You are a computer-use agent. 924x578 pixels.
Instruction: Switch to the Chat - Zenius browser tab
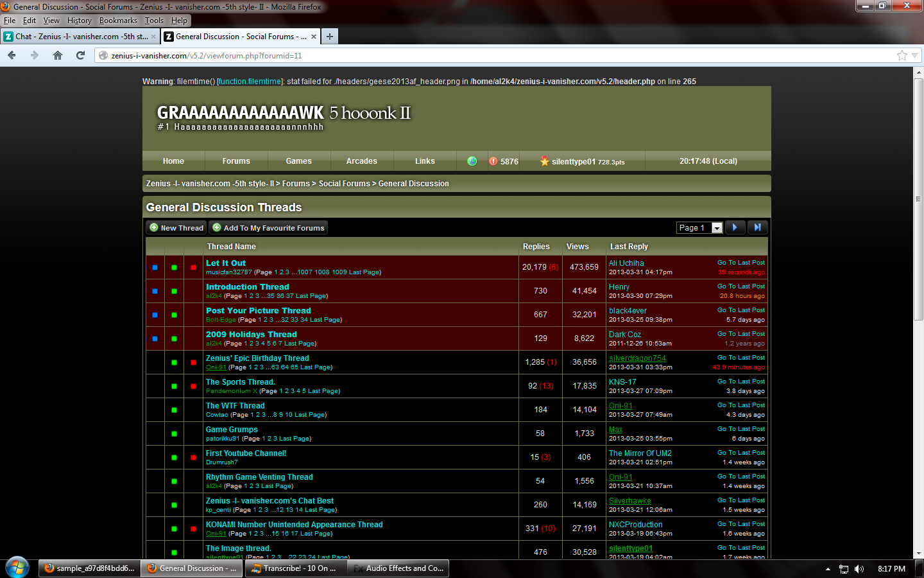click(x=80, y=37)
